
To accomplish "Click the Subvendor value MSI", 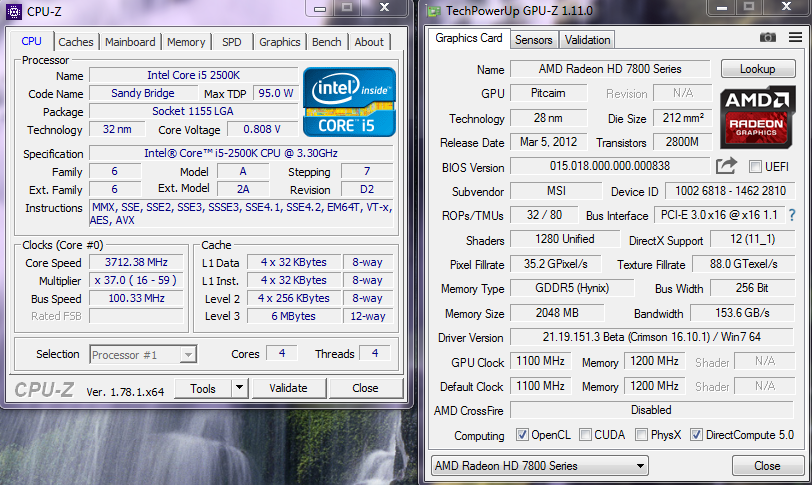I will pyautogui.click(x=556, y=191).
